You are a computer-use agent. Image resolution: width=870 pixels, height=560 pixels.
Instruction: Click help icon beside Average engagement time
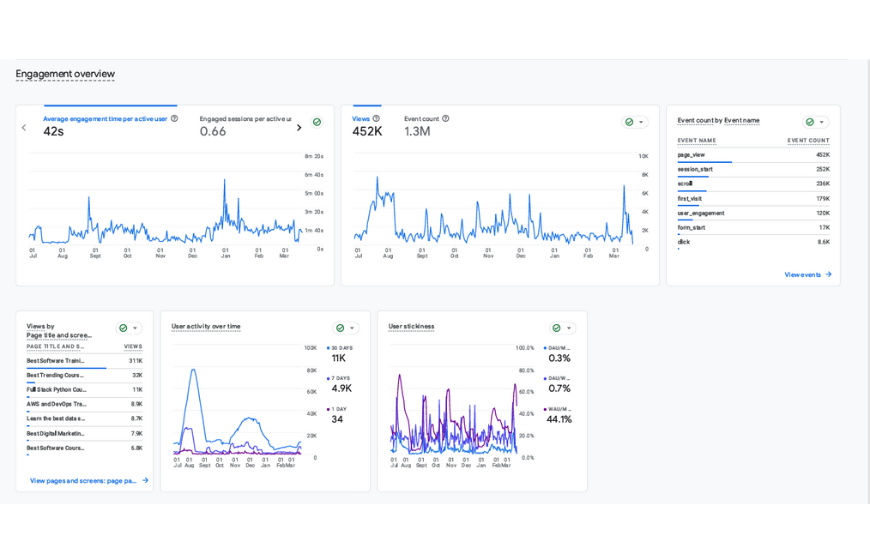click(174, 118)
